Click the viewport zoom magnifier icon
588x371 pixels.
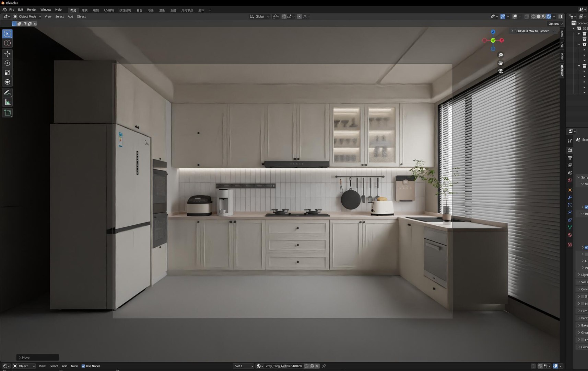click(x=501, y=55)
